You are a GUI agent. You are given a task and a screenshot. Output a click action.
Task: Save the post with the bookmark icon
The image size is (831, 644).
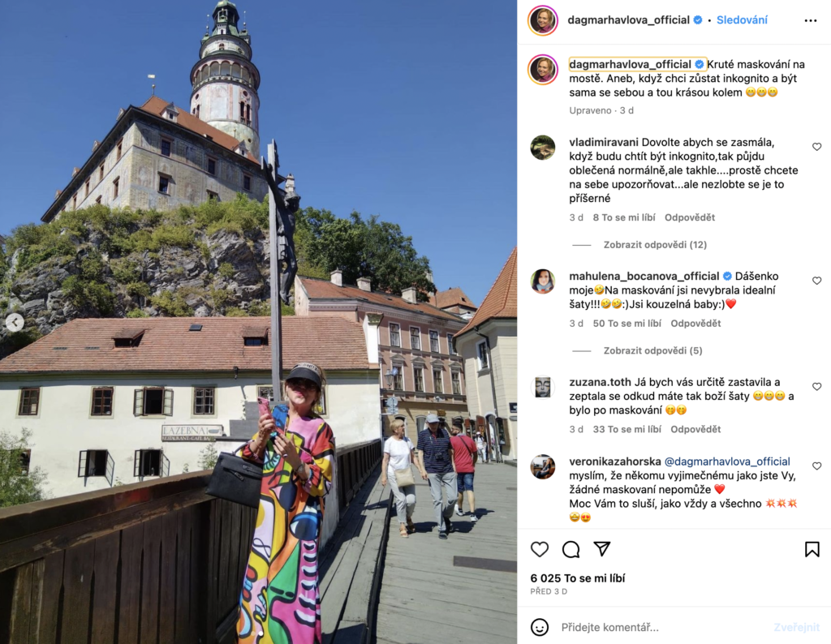point(812,549)
